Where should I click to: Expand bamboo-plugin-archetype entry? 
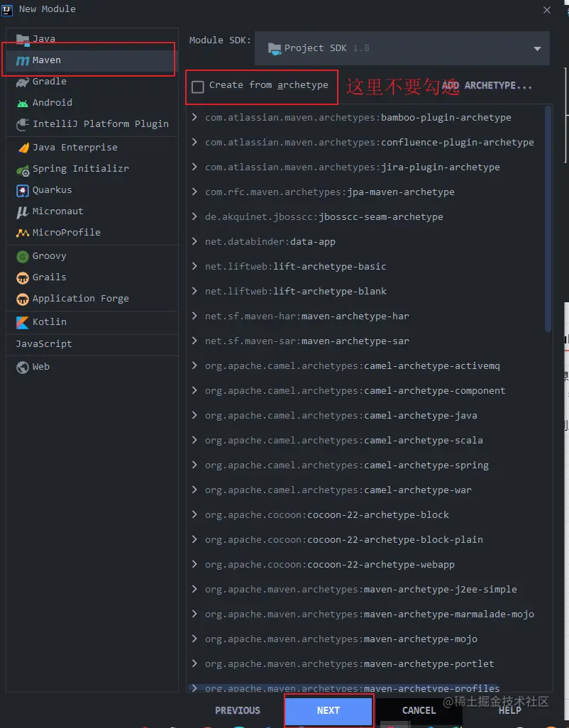click(194, 117)
